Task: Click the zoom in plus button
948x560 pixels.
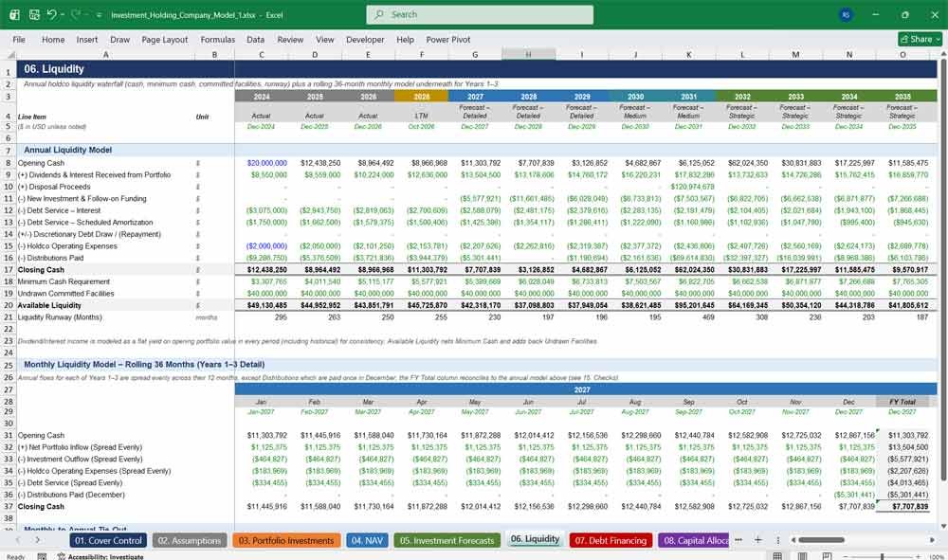Action: (x=919, y=556)
